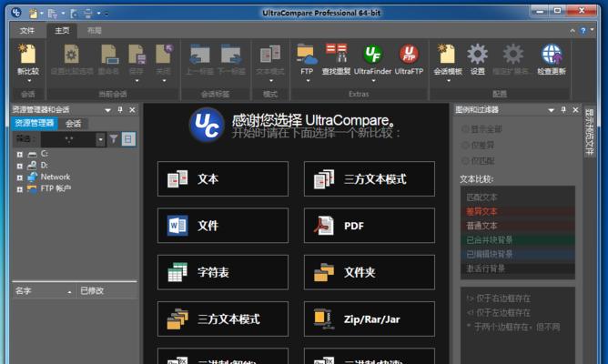Click the new session icon in quick access toolbar
Screen dimensions: 608x364
click(x=34, y=14)
